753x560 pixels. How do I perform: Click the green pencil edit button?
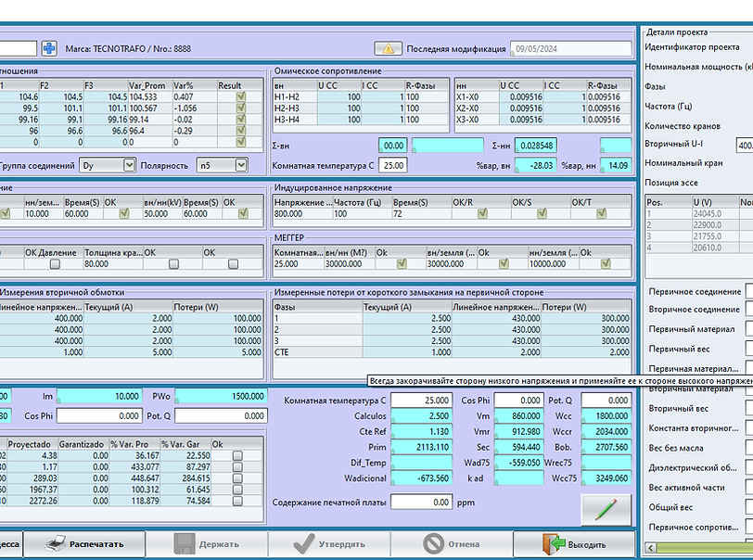pyautogui.click(x=606, y=510)
